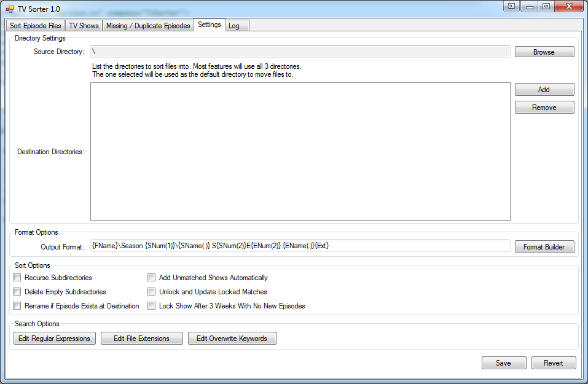Open the Edit File Extensions dialog
The width and height of the screenshot is (588, 384).
141,338
